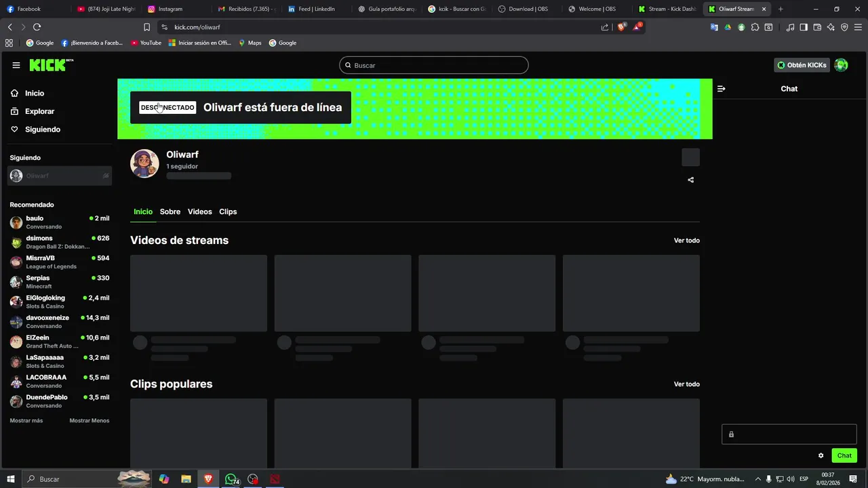Click the chat message input field

789,434
